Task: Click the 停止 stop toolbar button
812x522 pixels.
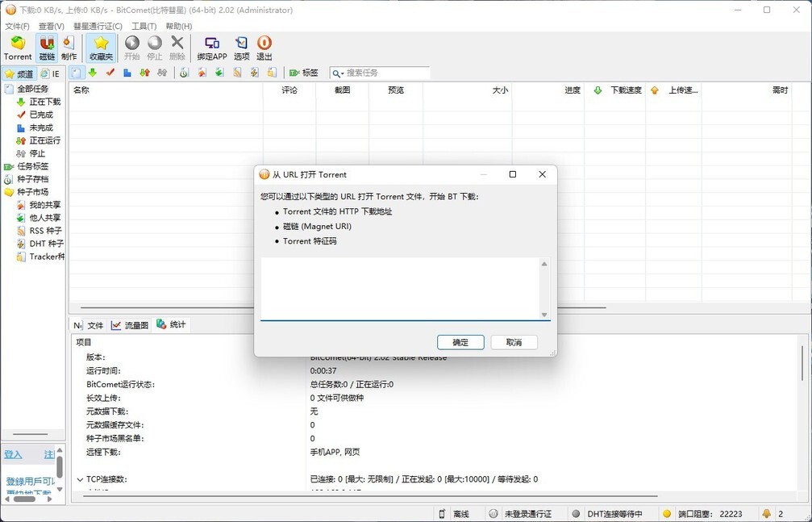Action: [154, 48]
